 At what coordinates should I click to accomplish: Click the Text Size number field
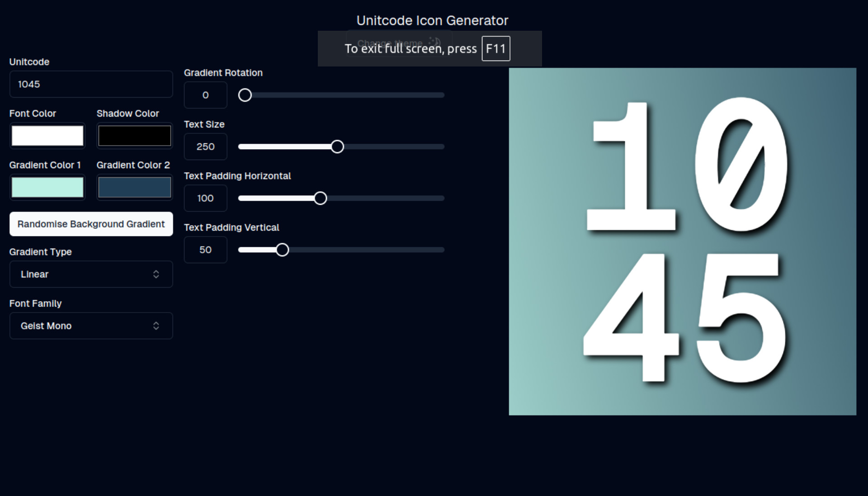coord(205,146)
